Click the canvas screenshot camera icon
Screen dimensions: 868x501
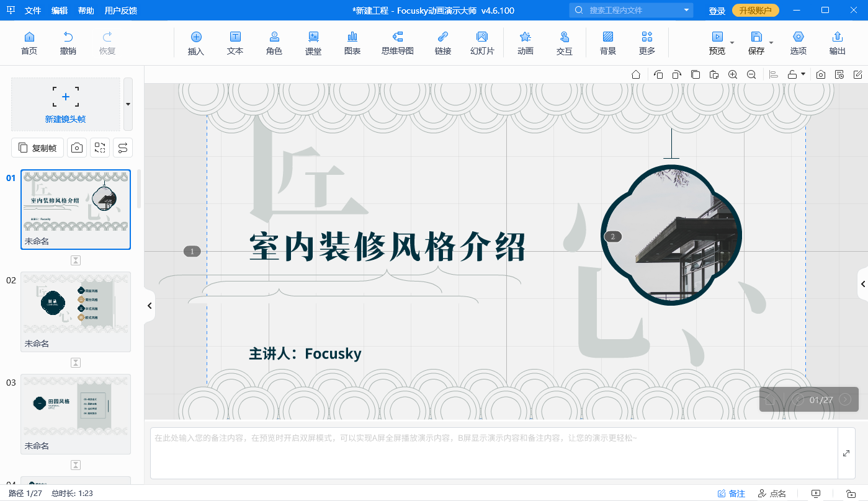coord(821,74)
